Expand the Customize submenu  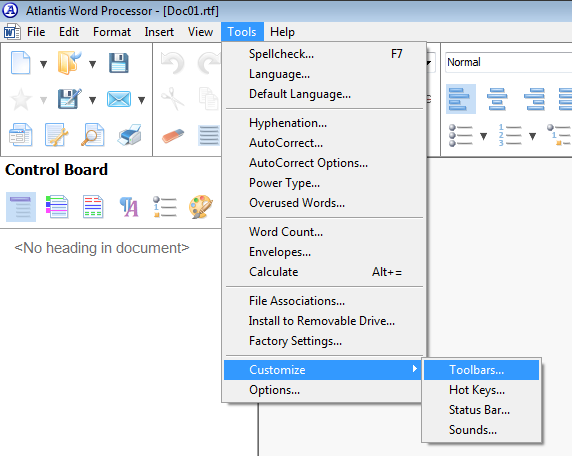(x=323, y=370)
